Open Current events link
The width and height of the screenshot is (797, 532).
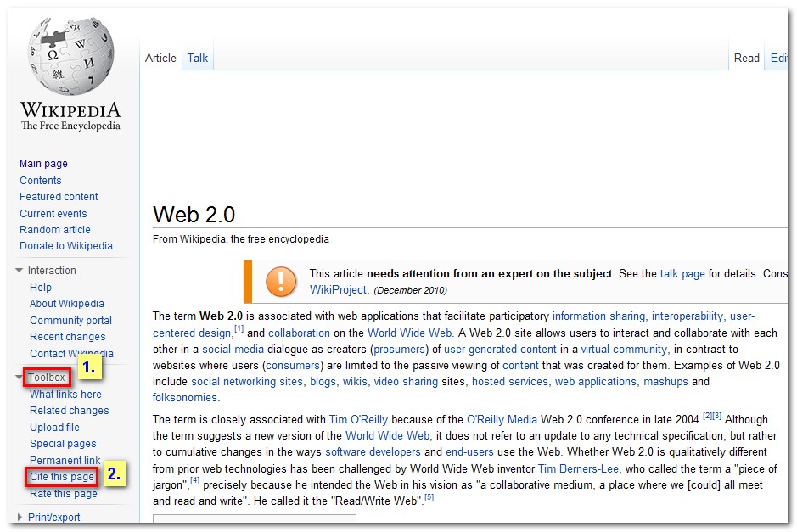coord(53,214)
